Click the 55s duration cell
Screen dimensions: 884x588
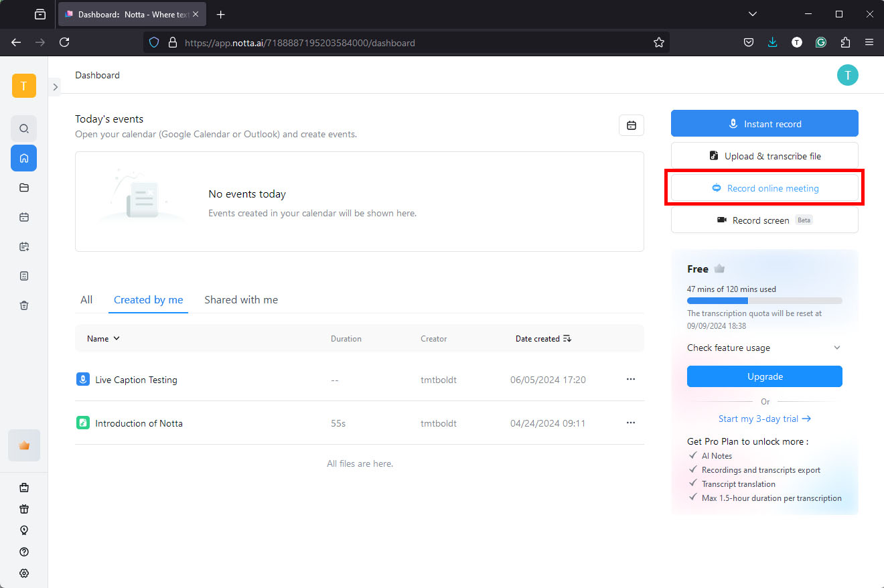[x=338, y=423]
